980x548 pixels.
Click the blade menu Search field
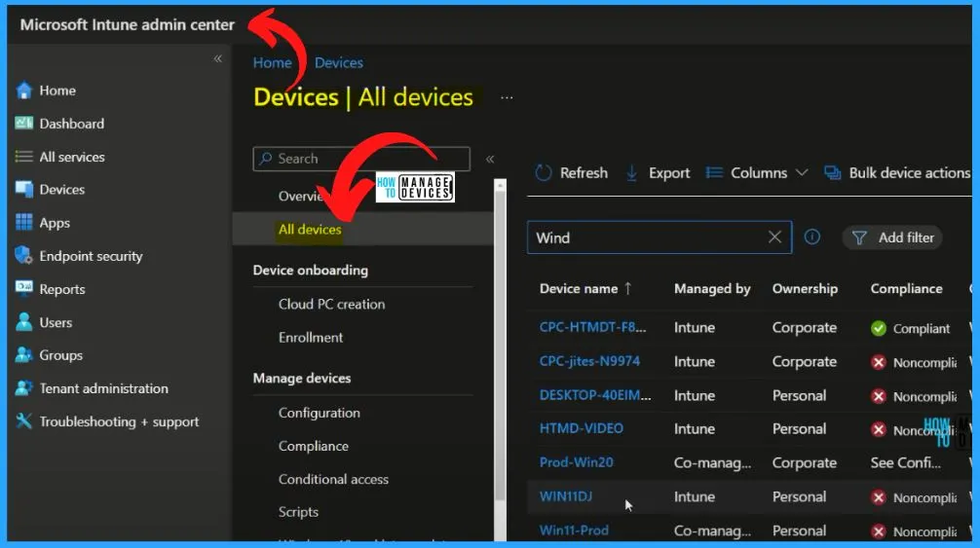tap(361, 159)
